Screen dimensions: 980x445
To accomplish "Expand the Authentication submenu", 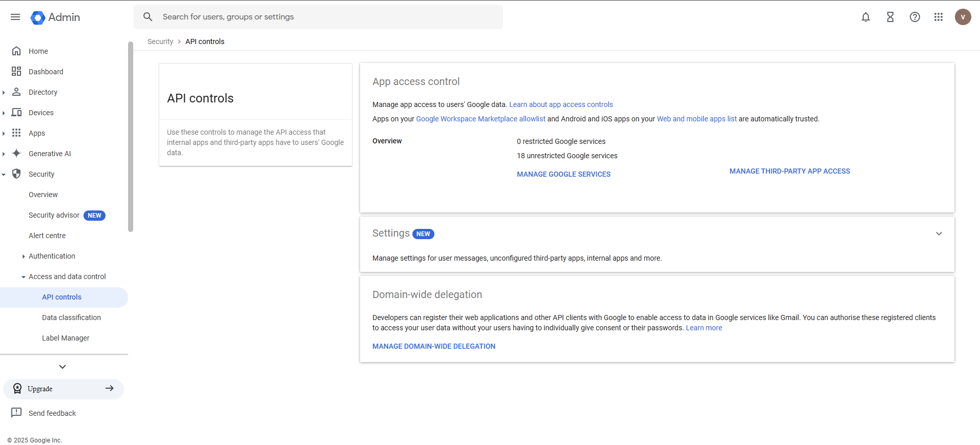I will point(24,256).
